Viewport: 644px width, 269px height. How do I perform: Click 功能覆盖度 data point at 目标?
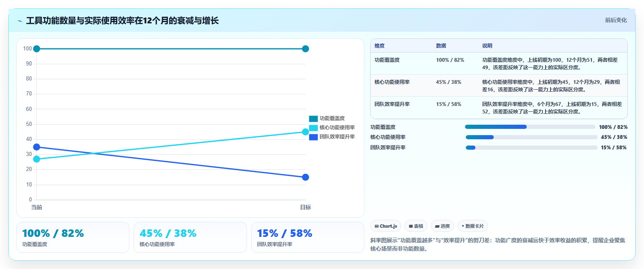305,49
